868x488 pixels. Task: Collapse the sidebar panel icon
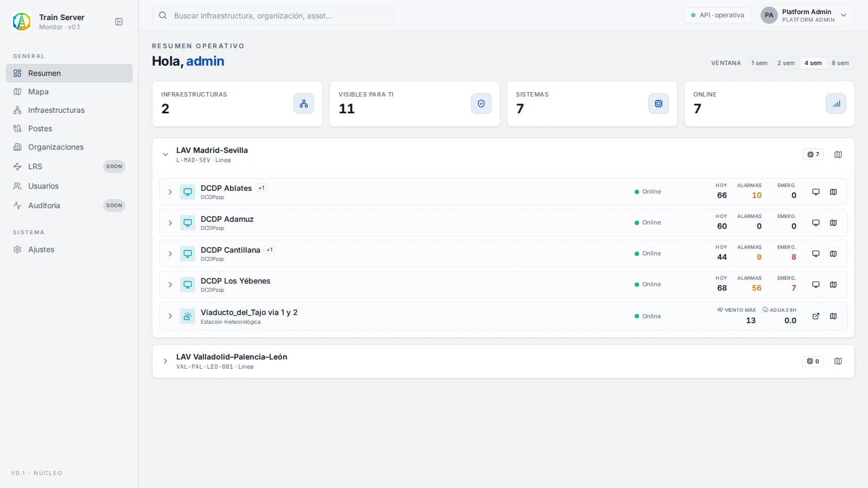click(119, 22)
